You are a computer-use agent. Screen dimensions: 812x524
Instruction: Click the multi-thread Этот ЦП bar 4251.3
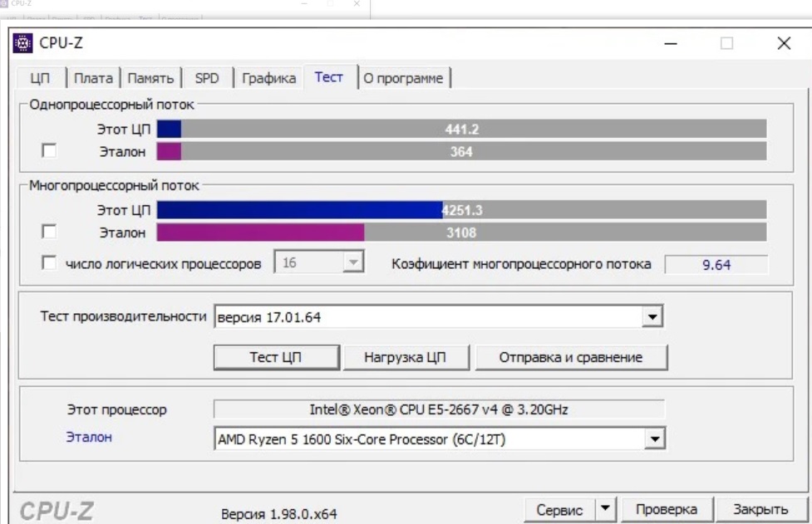461,210
